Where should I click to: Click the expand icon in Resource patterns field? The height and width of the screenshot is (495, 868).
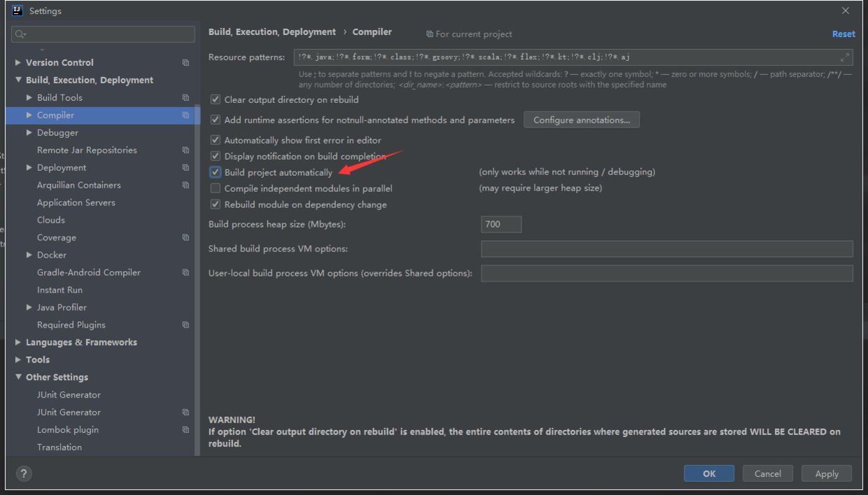click(844, 57)
